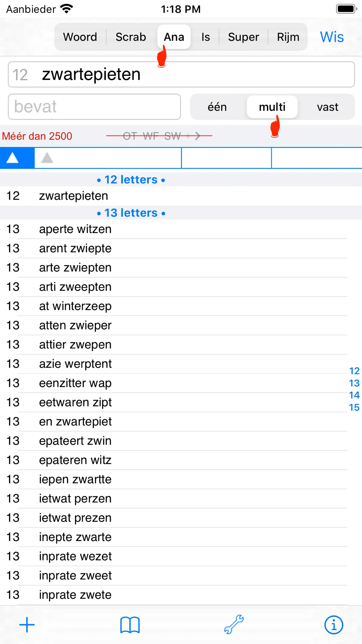
Task: Tap the info circle icon
Action: point(334,625)
